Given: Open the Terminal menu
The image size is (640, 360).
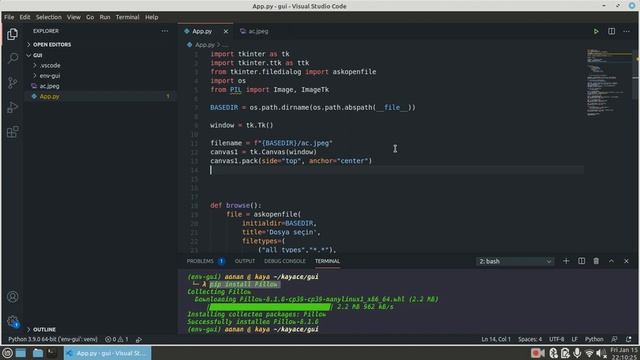Looking at the screenshot, I should click(x=127, y=17).
